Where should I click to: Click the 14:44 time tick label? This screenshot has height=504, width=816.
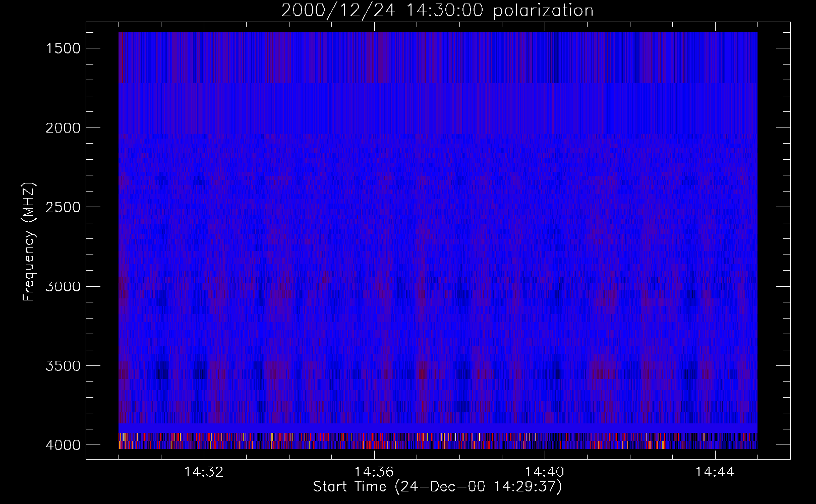(715, 472)
